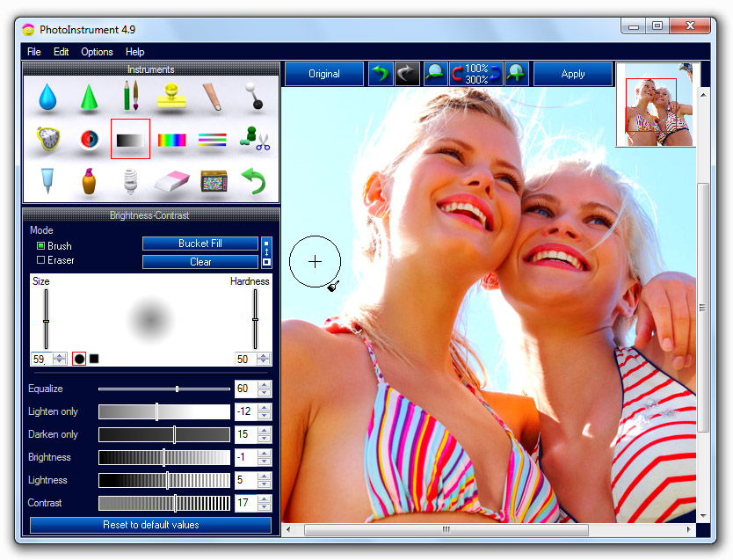The width and height of the screenshot is (733, 560).
Task: Click the Size value stepper arrows
Action: (60, 359)
